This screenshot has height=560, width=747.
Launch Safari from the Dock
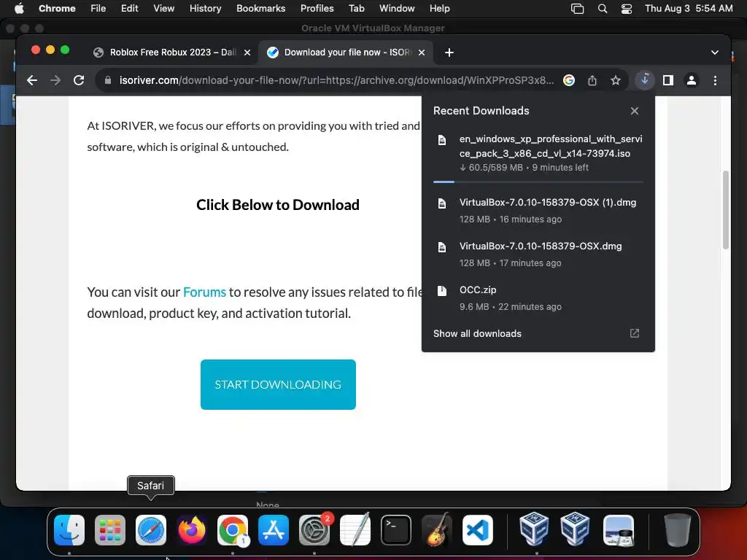click(x=151, y=530)
